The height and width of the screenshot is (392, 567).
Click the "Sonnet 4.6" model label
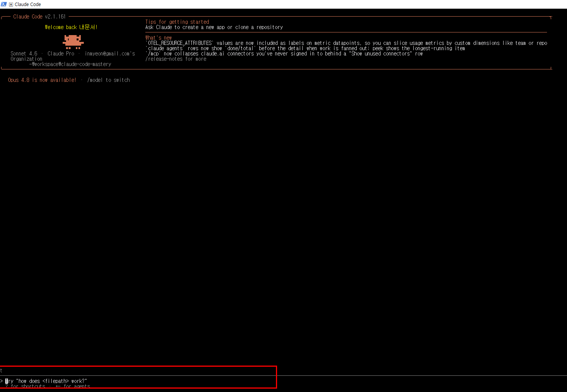pos(24,54)
